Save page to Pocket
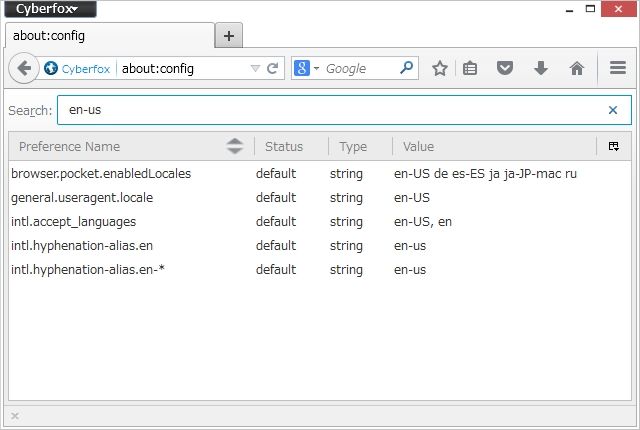 pyautogui.click(x=505, y=68)
